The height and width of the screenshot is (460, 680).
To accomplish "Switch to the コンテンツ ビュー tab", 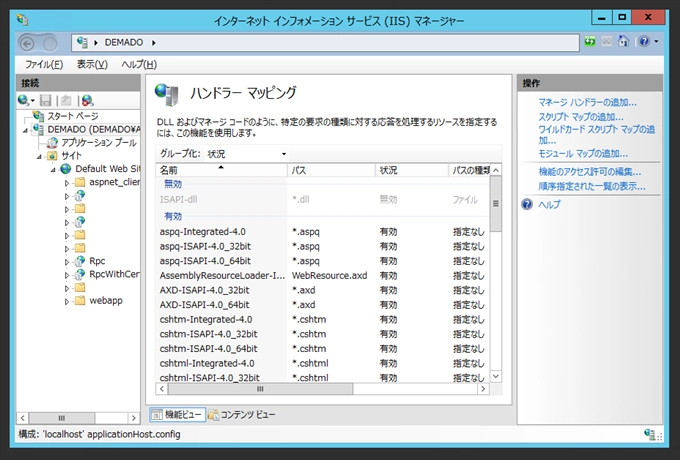I will pos(242,415).
